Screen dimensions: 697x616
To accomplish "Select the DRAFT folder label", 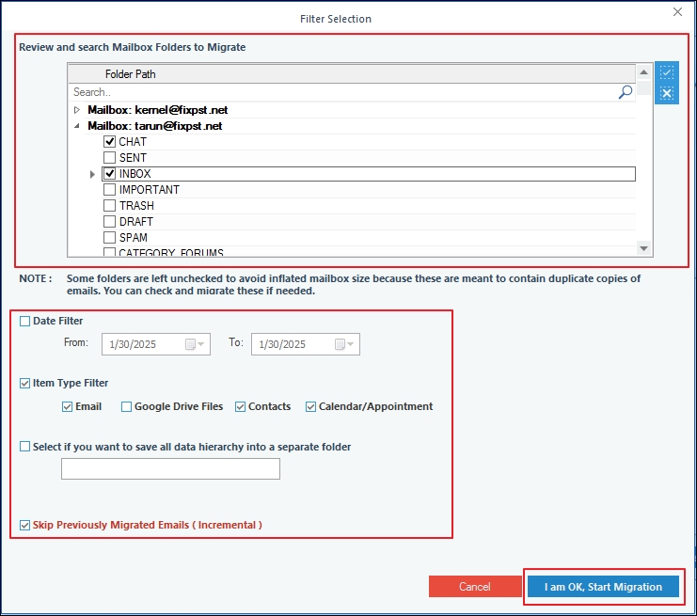I will 136,222.
